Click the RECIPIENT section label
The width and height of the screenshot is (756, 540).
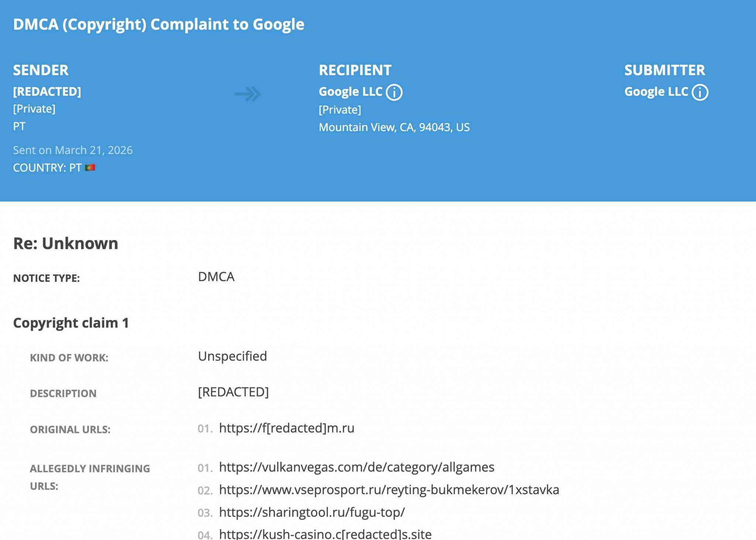355,70
